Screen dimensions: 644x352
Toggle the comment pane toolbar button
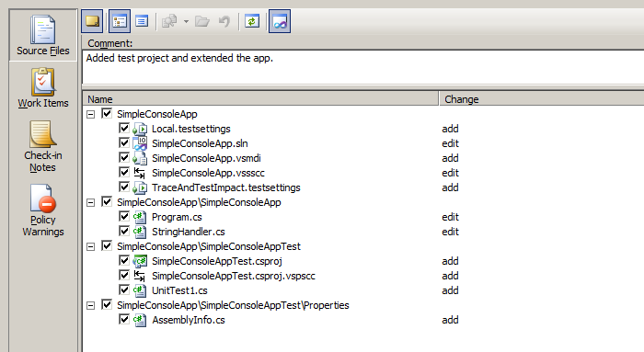pyautogui.click(x=92, y=21)
